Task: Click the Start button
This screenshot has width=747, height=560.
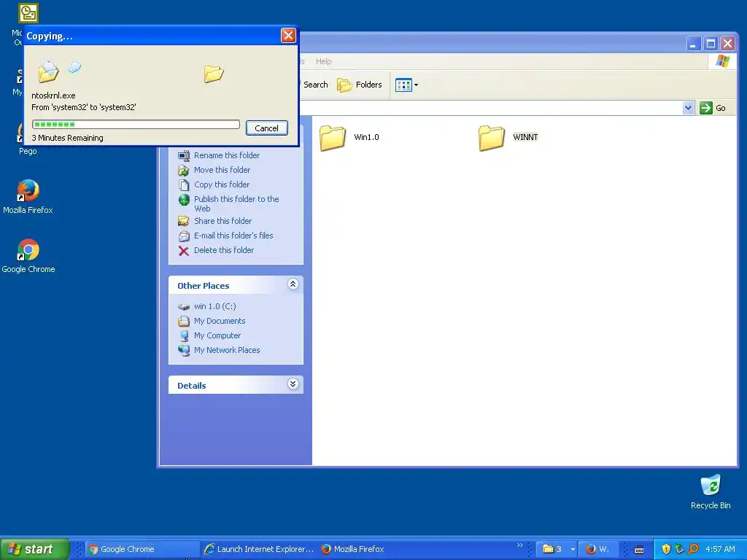Action: tap(34, 549)
